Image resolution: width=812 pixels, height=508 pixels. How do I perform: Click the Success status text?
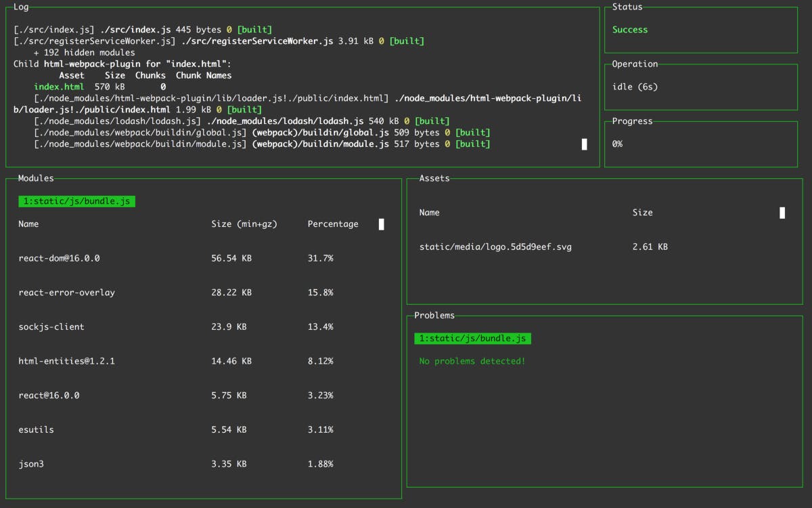click(x=630, y=30)
